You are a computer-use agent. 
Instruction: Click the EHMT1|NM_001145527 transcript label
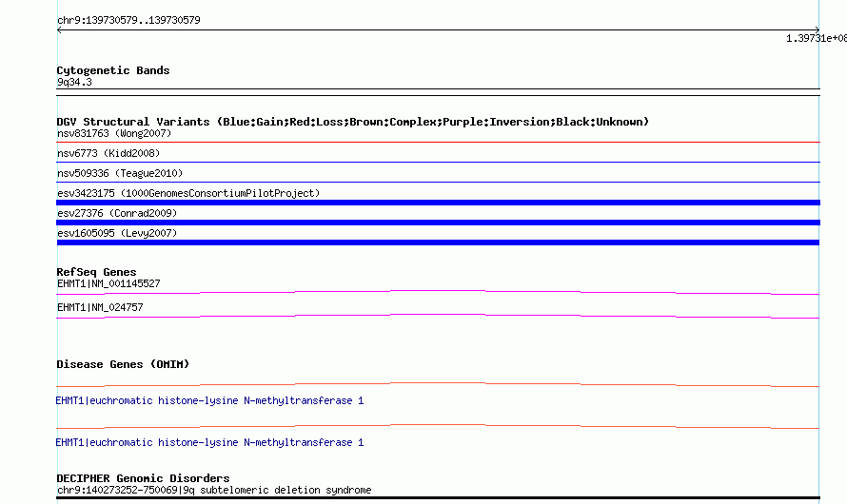tap(108, 283)
